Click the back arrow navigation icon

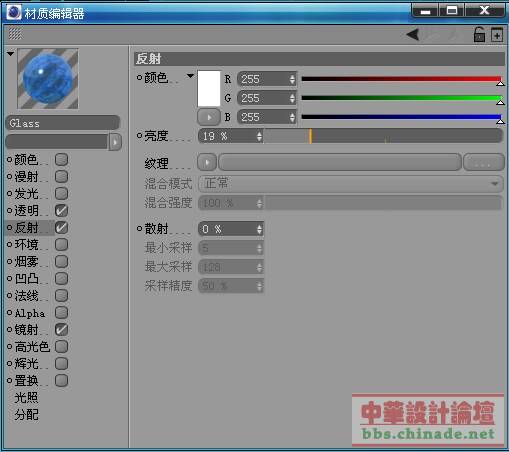(413, 34)
